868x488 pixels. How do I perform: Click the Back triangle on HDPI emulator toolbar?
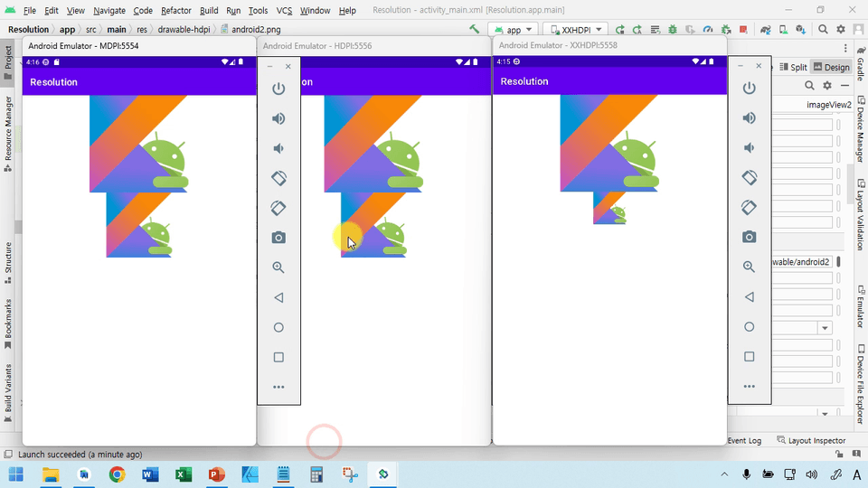coord(278,297)
